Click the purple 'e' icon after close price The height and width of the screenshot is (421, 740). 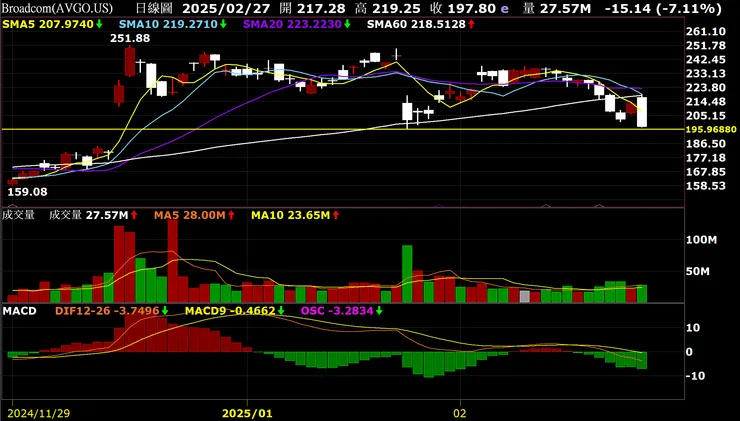pos(505,9)
